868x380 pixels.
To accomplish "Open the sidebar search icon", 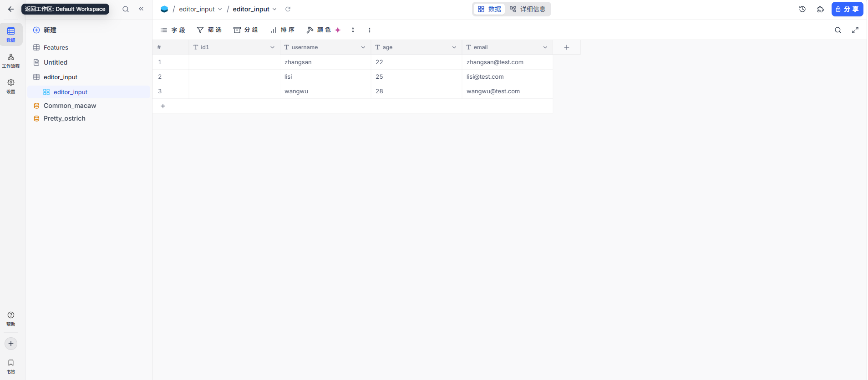I will click(x=126, y=9).
